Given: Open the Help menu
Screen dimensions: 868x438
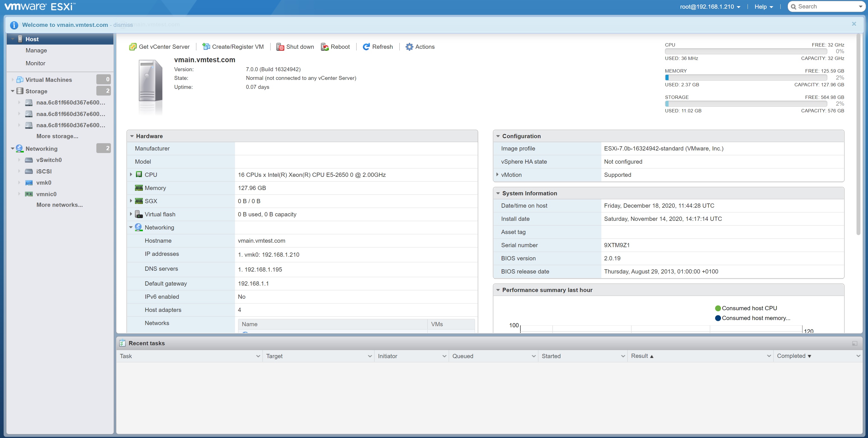Looking at the screenshot, I should pos(763,7).
